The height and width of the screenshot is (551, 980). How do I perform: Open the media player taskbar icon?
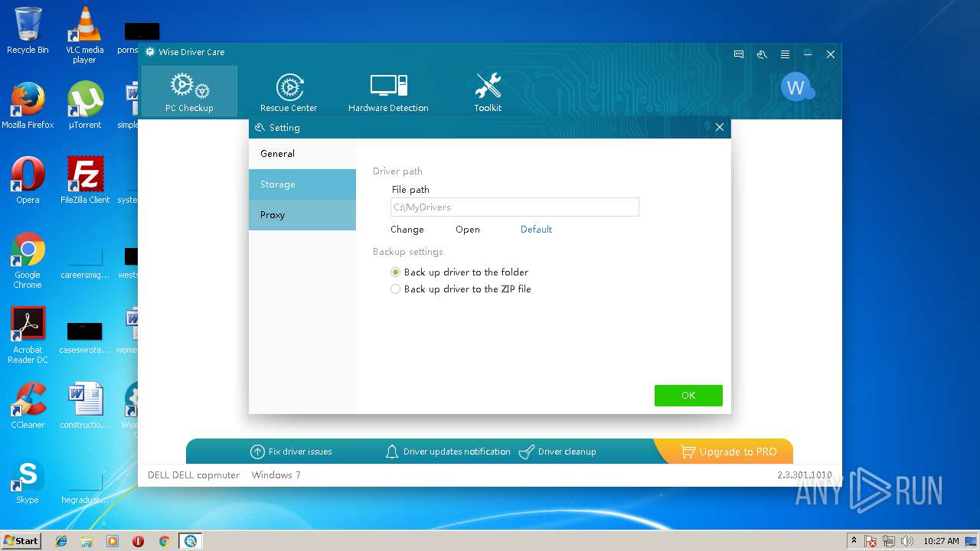113,541
